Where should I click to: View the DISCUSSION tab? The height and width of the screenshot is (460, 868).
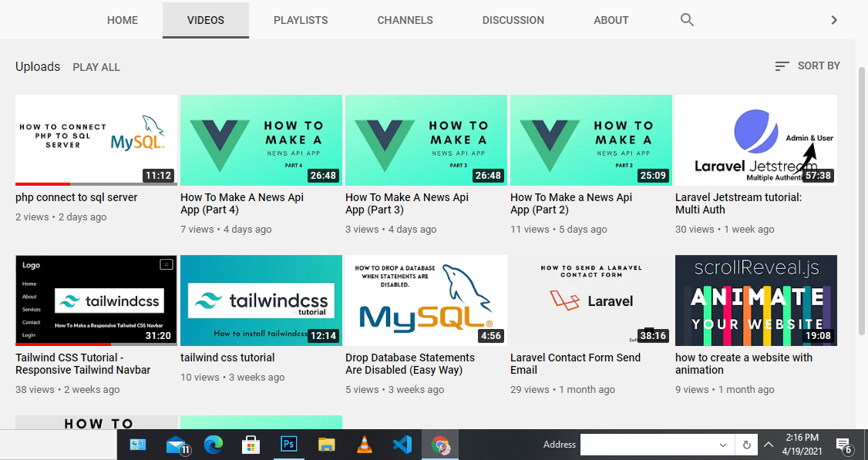513,20
